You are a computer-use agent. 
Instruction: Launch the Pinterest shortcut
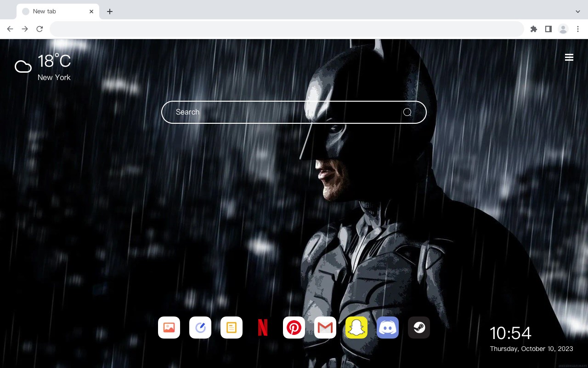click(x=294, y=328)
